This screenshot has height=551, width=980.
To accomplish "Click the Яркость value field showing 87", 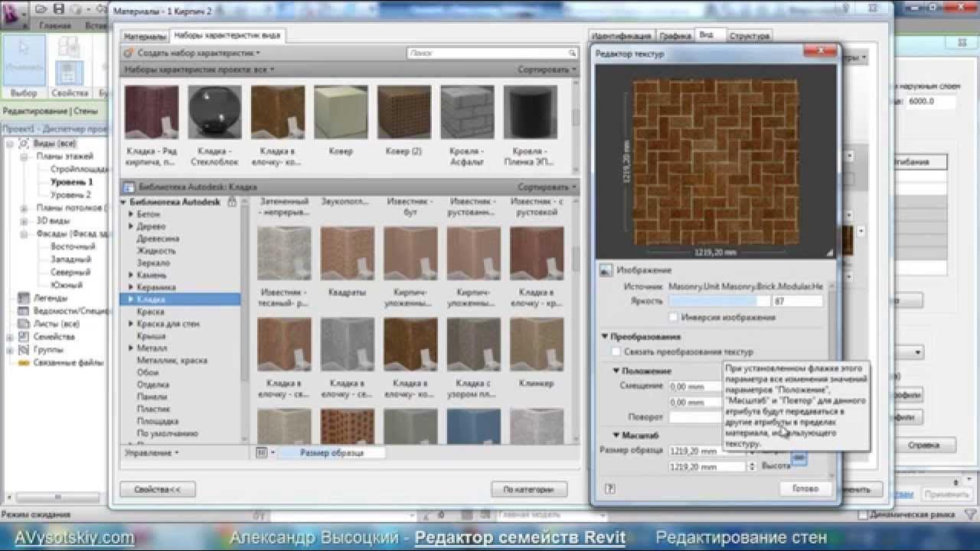I will 798,302.
